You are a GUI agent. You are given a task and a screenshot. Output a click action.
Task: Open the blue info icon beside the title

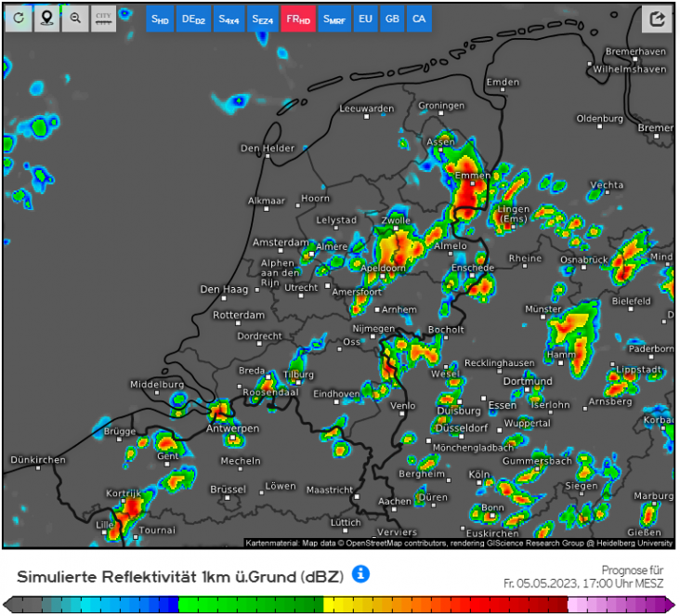click(x=360, y=574)
